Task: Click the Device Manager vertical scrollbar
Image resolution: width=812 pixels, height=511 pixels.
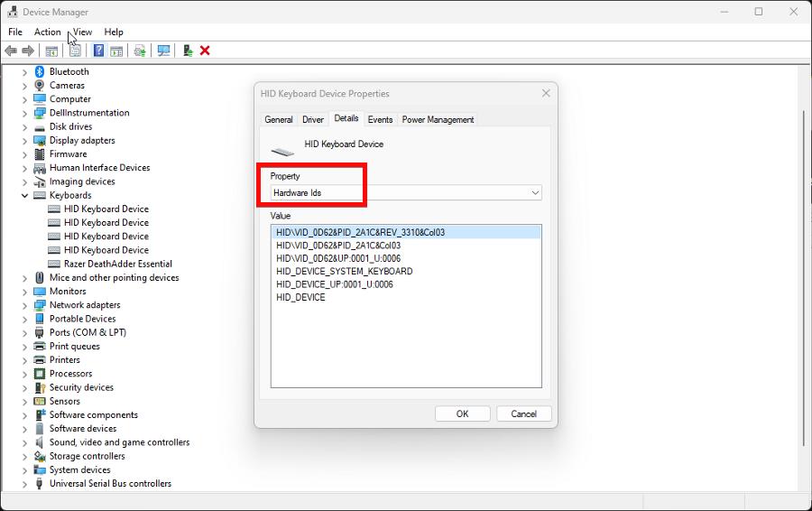Action: pos(804,278)
